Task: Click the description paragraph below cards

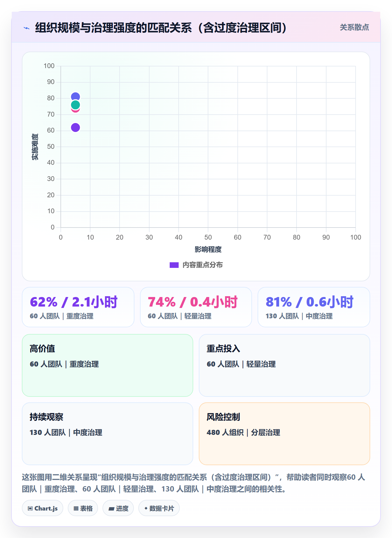Action: pos(194,483)
